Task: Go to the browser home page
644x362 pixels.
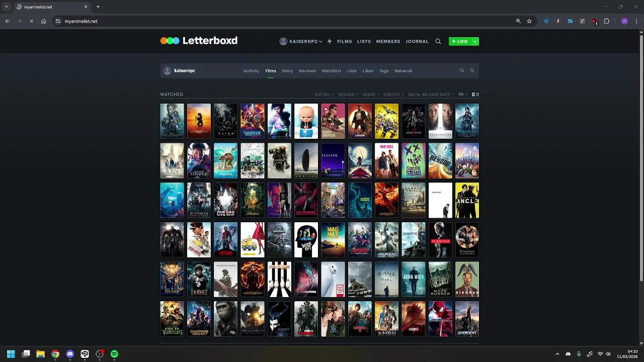Action: click(44, 21)
